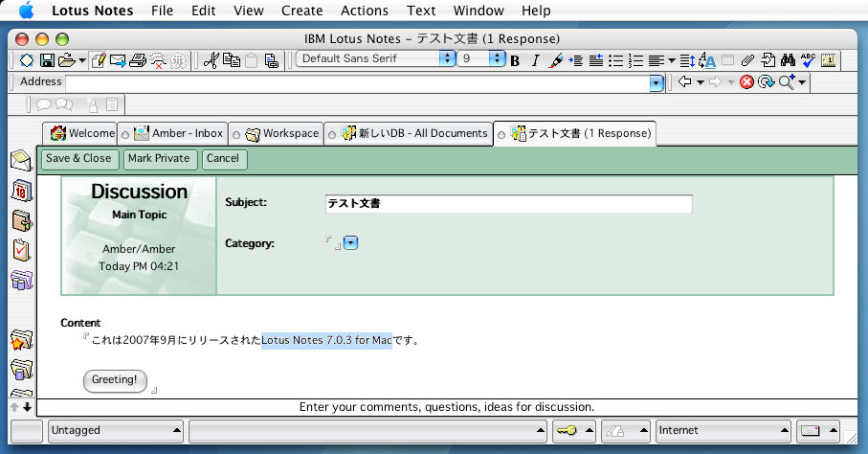This screenshot has height=454, width=868.
Task: Click the Greeting! button in content
Action: pos(115,380)
